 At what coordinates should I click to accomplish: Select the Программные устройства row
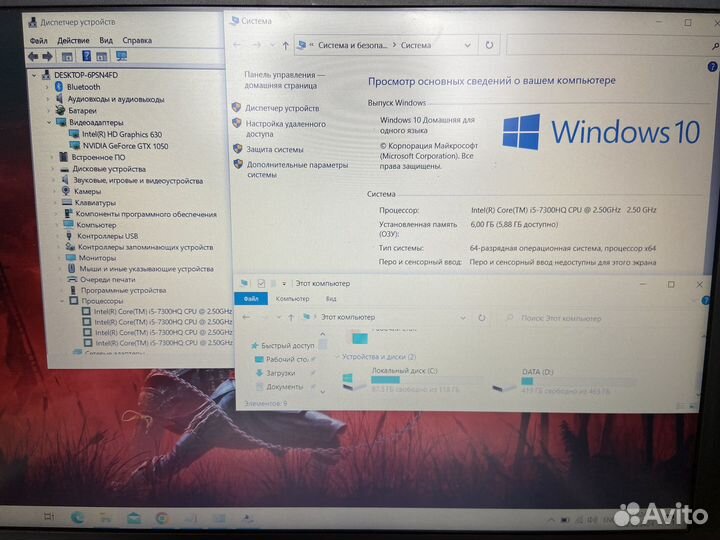[124, 290]
